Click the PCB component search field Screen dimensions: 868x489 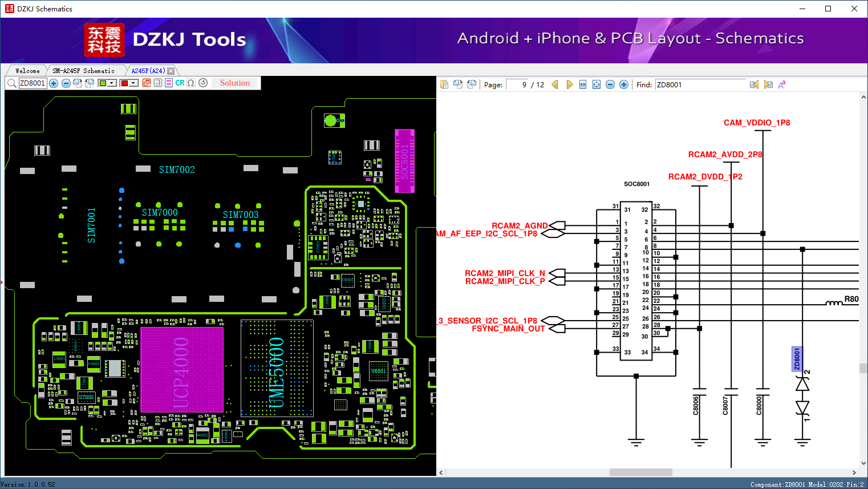pos(33,83)
